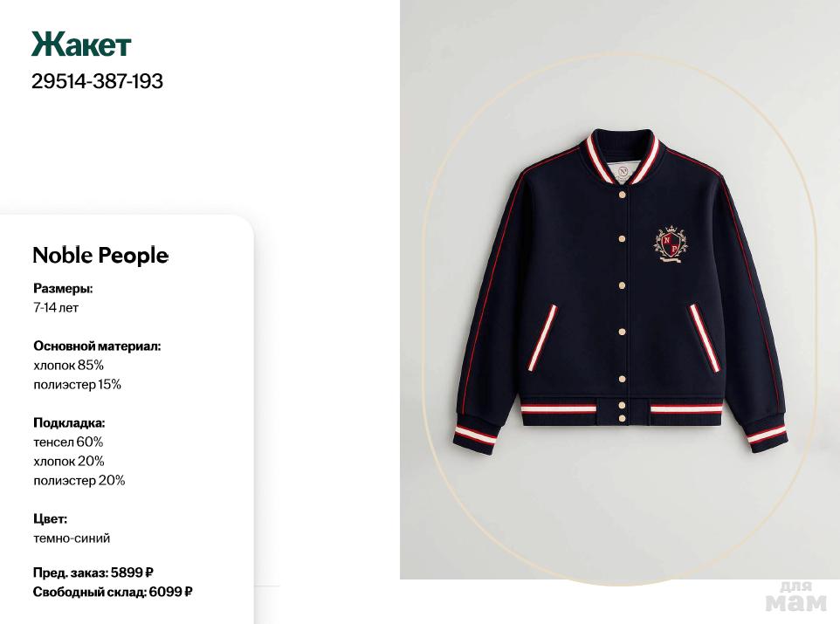
Task: Click the Основной материал heading
Action: (97, 346)
